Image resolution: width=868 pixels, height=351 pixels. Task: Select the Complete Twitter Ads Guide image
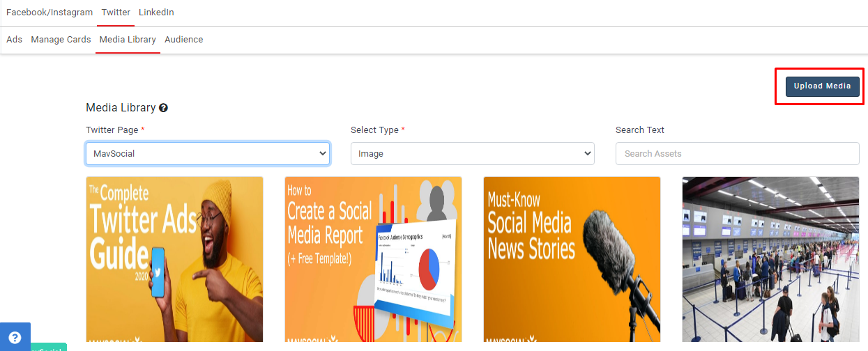click(x=174, y=259)
